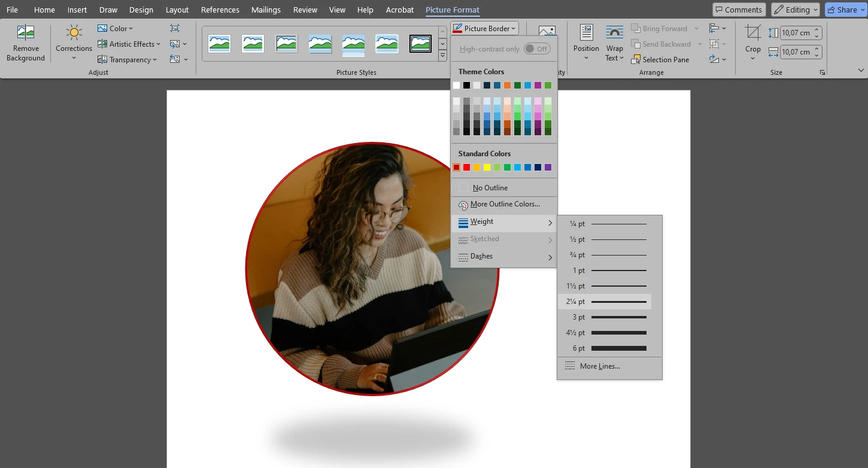Click the More Outline Colors palette icon
The width and height of the screenshot is (868, 468).
tap(463, 205)
